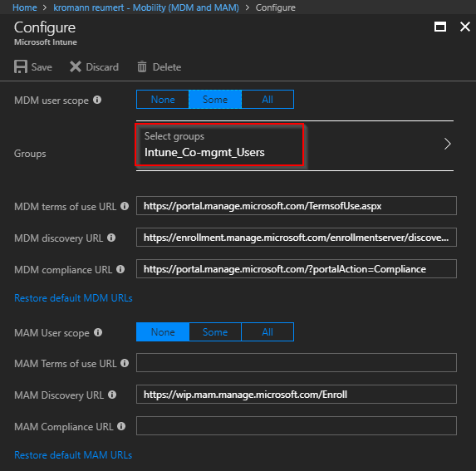Click the info icon beside MAM Discovery URL
Screen dimensions: 476x471
pyautogui.click(x=112, y=395)
